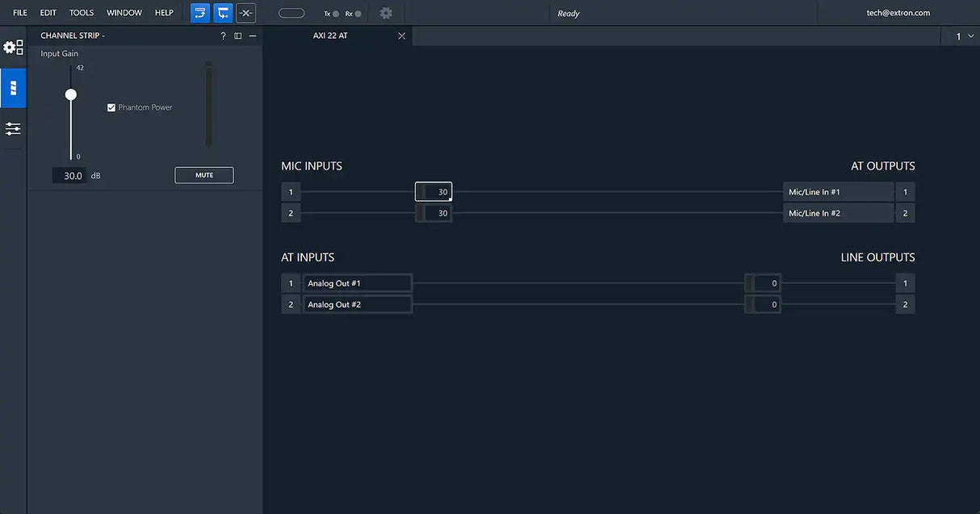Image resolution: width=980 pixels, height=514 pixels.
Task: Open the sliders/mixer sidebar icon
Action: point(13,128)
